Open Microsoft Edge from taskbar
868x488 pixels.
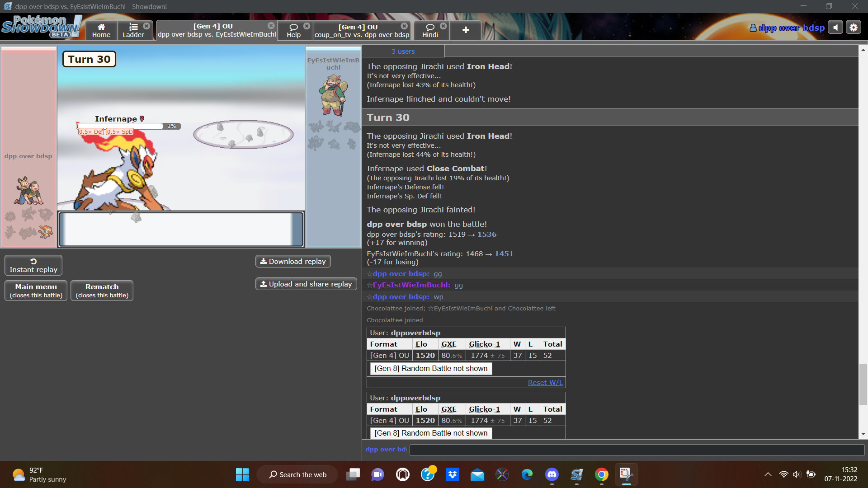pos(527,474)
